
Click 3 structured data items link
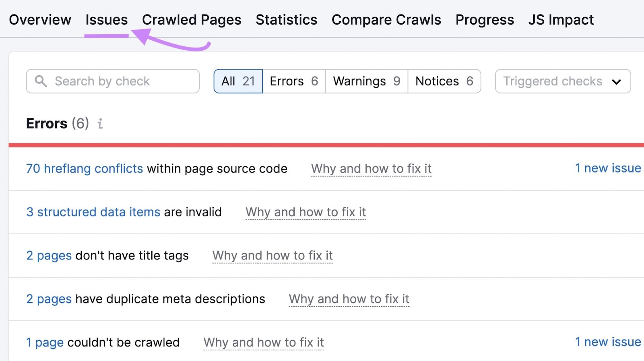click(x=93, y=212)
